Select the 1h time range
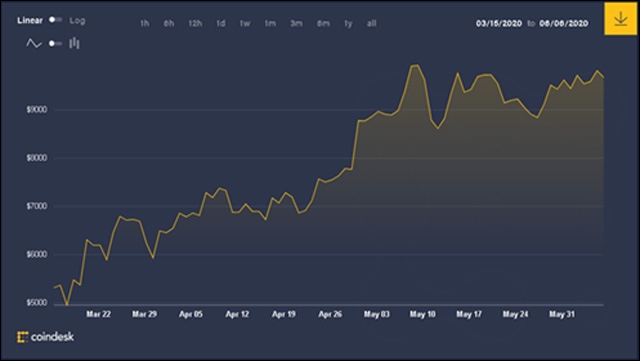This screenshot has width=640, height=361. click(145, 23)
